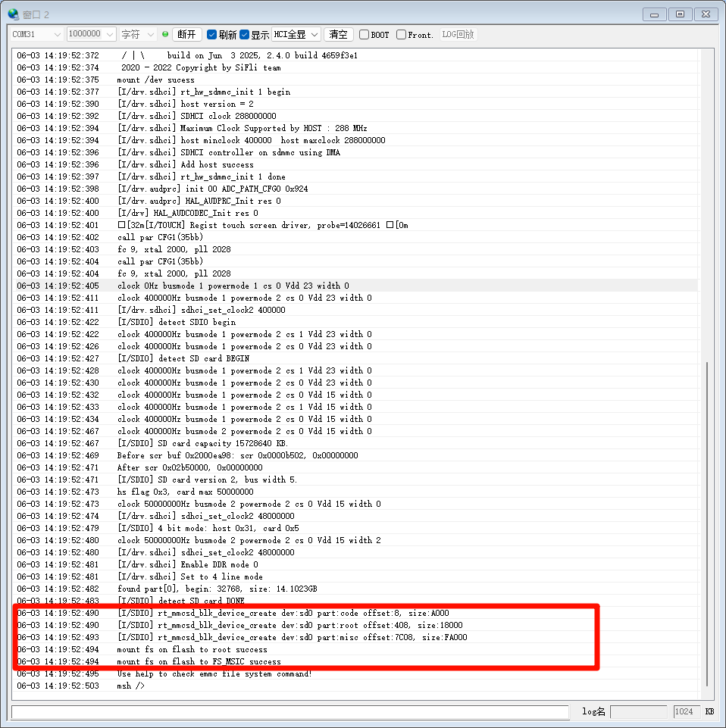The image size is (726, 728).
Task: Enable the Front. checkbox
Action: click(402, 35)
